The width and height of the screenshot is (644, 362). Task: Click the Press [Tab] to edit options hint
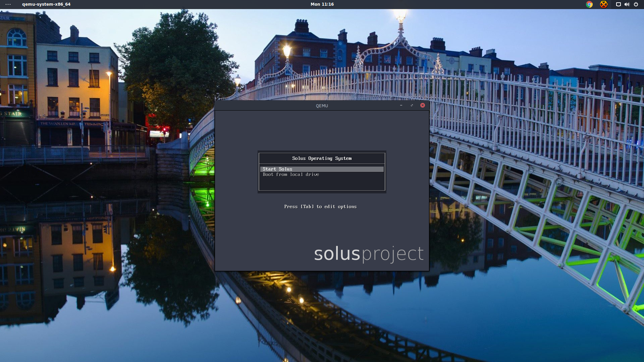(x=320, y=207)
